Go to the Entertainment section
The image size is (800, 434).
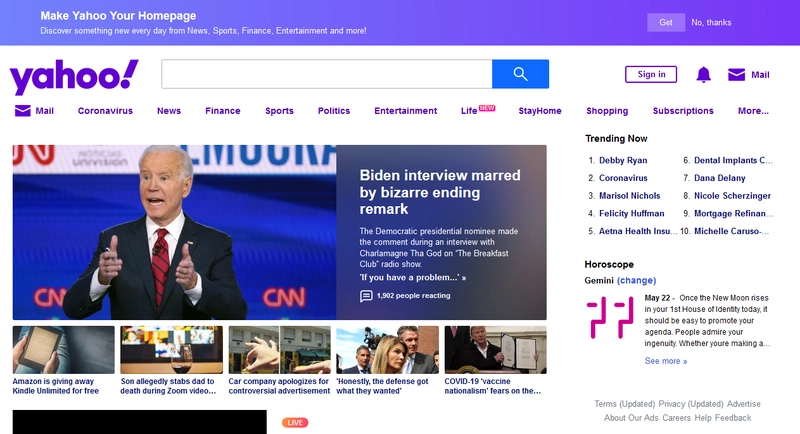point(405,111)
